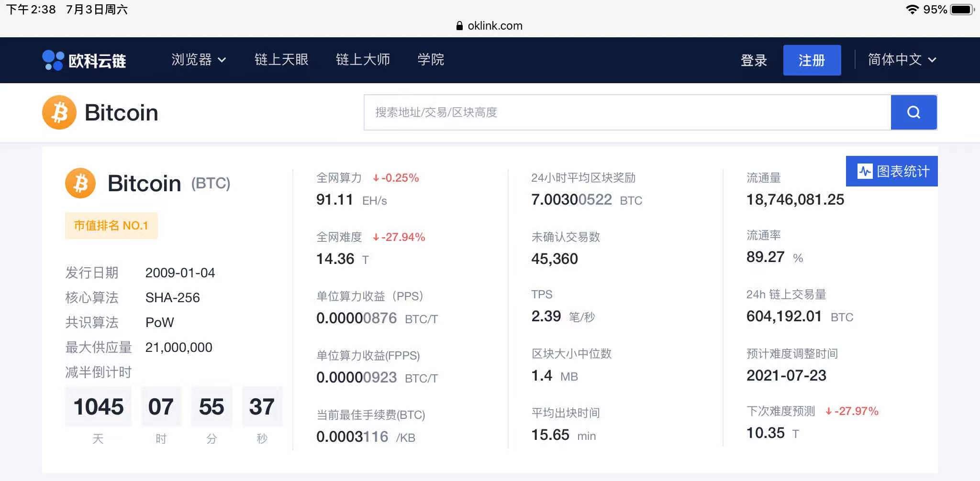Tap the battery indicator icon
The width and height of the screenshot is (980, 481).
point(962,10)
